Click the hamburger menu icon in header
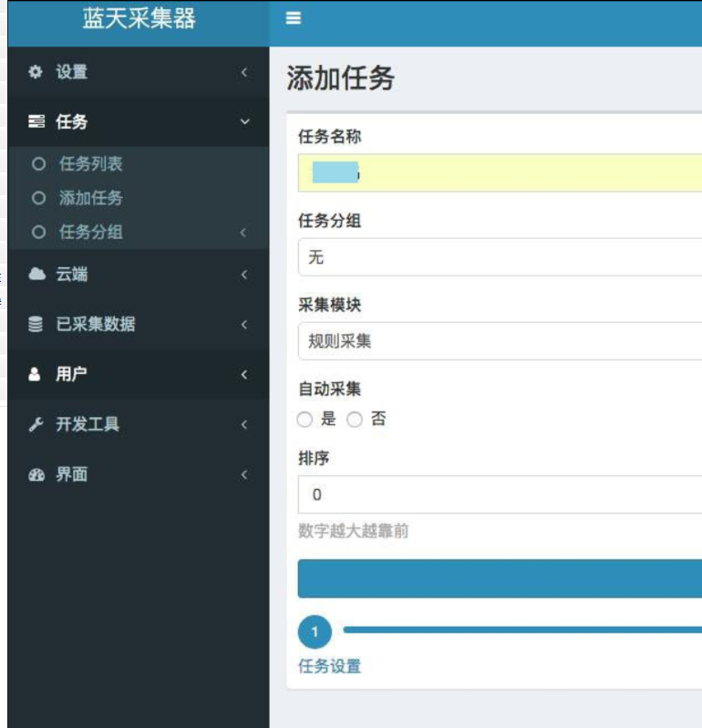The width and height of the screenshot is (702, 728). pos(294,18)
